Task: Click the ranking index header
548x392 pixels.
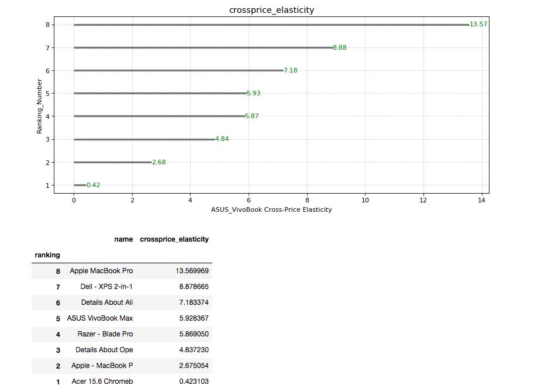Action: tap(47, 255)
